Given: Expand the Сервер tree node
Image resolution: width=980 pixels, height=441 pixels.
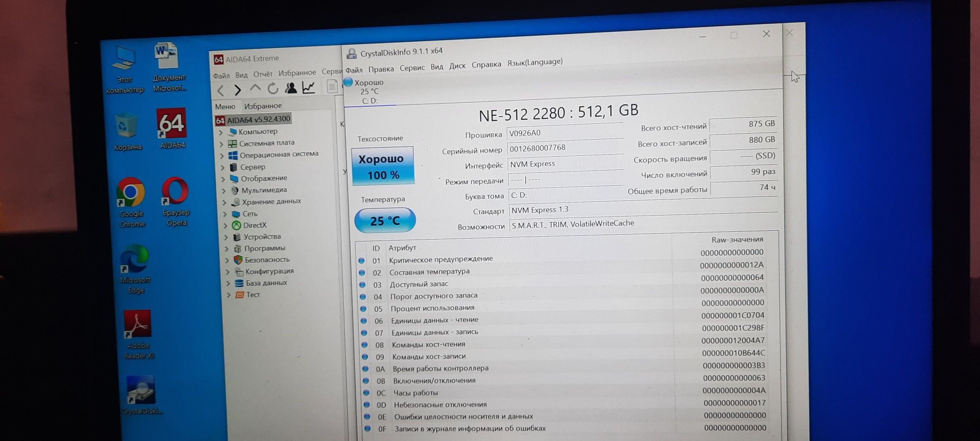Looking at the screenshot, I should 222,168.
